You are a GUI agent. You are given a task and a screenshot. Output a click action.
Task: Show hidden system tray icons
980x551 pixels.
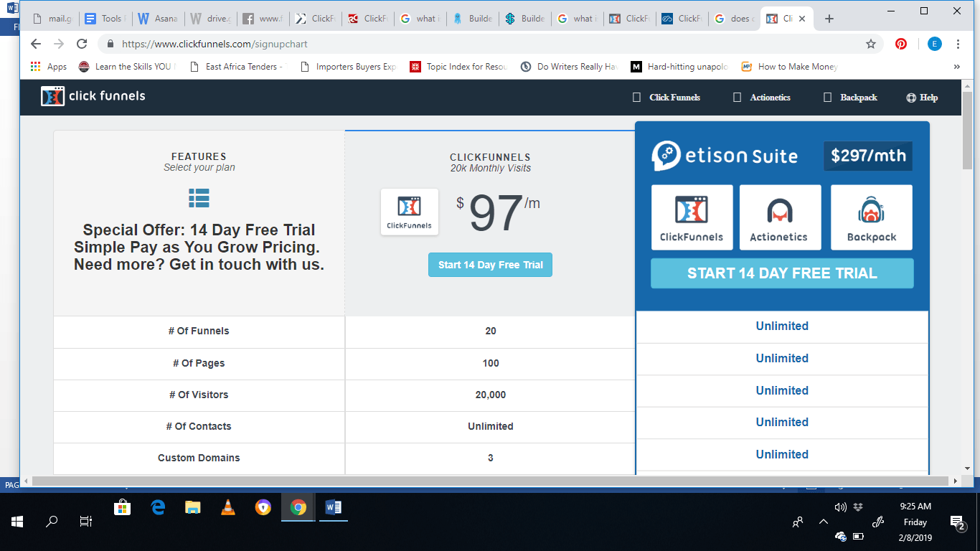click(x=823, y=522)
